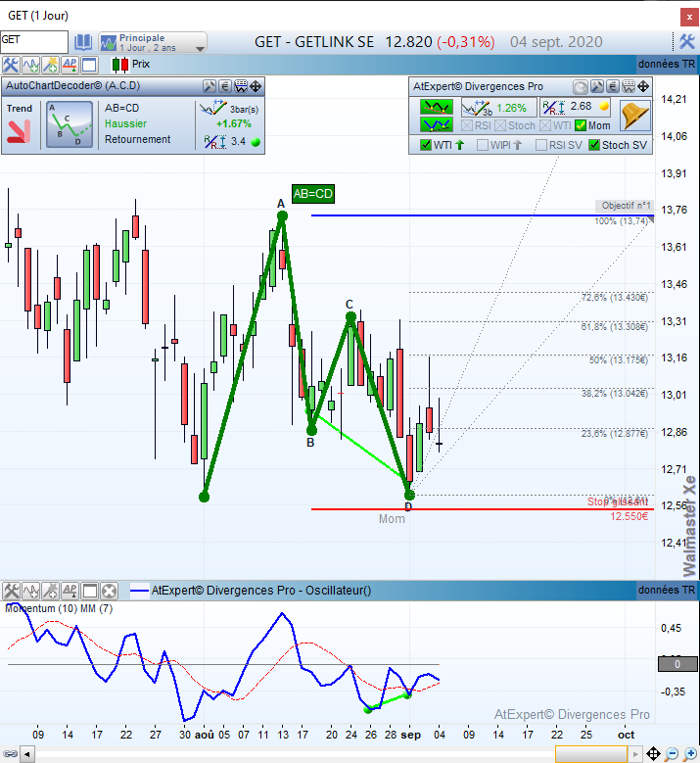
Task: Click the GET symbol input field
Action: click(x=34, y=41)
